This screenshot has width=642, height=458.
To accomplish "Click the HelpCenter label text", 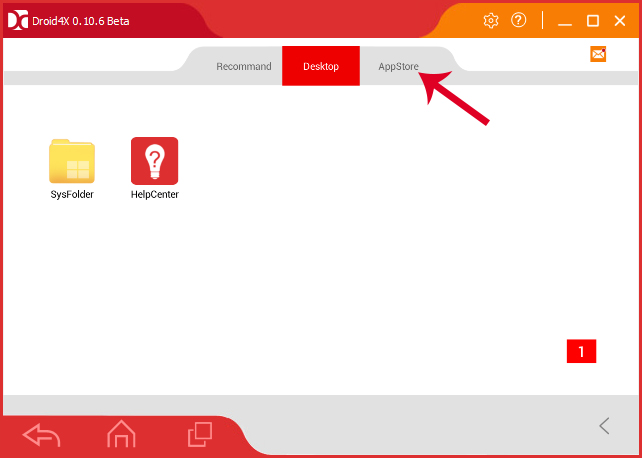I will pyautogui.click(x=155, y=194).
